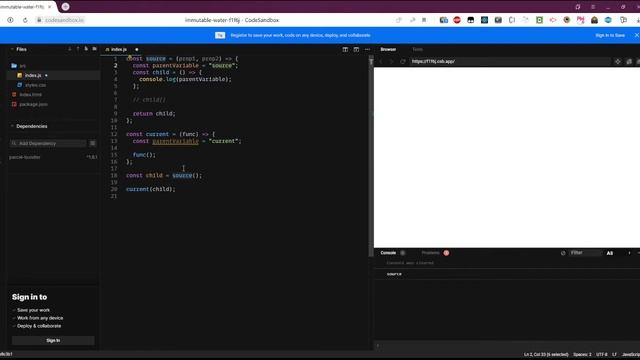Image resolution: width=640 pixels, height=360 pixels.
Task: Click the preview URL address field
Action: [x=510, y=61]
